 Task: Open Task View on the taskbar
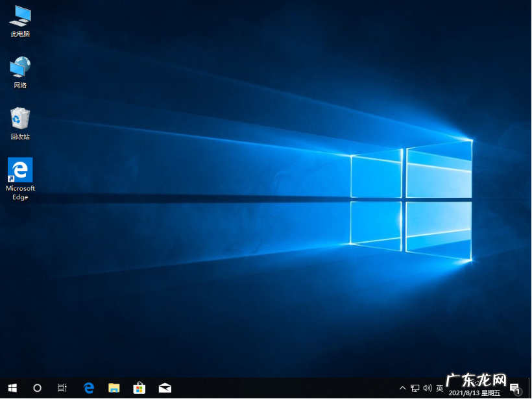[x=62, y=388]
